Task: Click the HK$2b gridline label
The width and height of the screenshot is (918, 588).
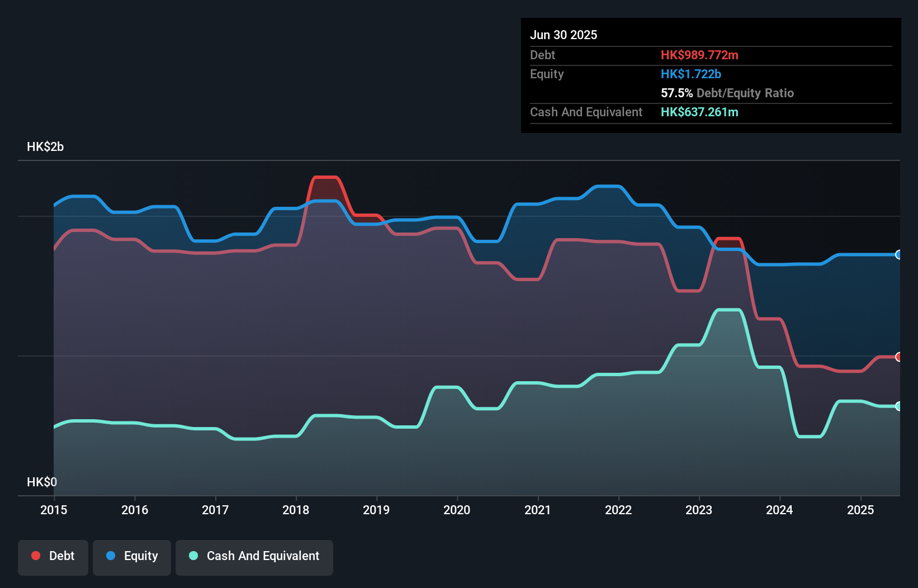Action: (x=45, y=147)
